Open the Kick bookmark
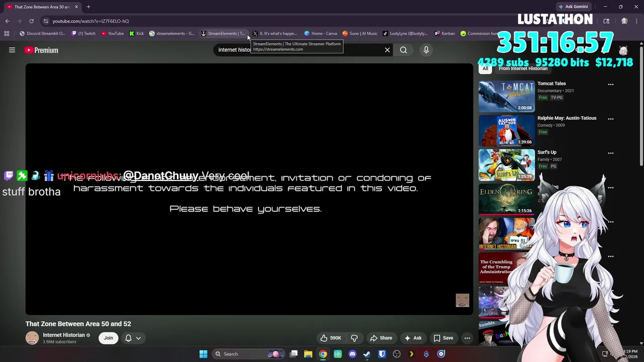Screen dimensions: 644x362 click(136, 33)
